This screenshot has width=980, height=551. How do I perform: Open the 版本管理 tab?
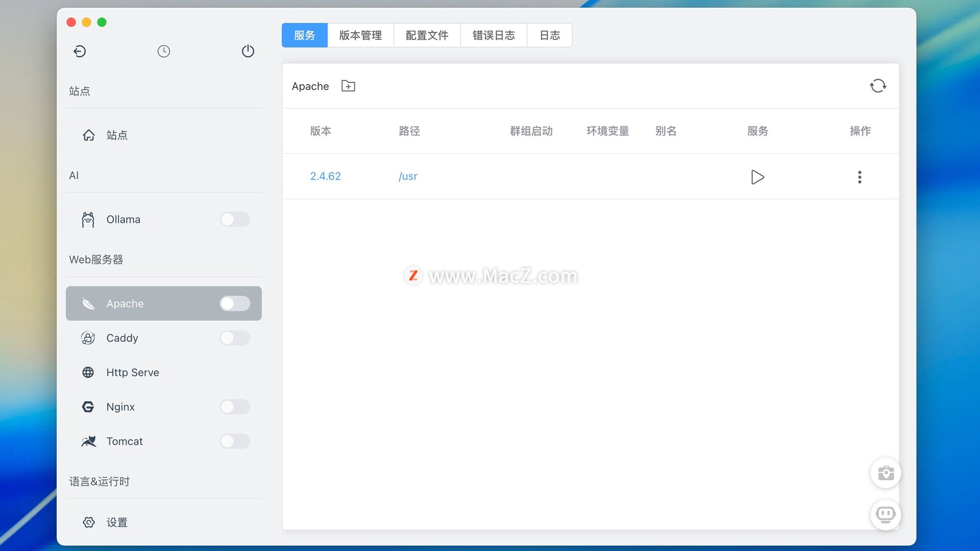pyautogui.click(x=360, y=35)
